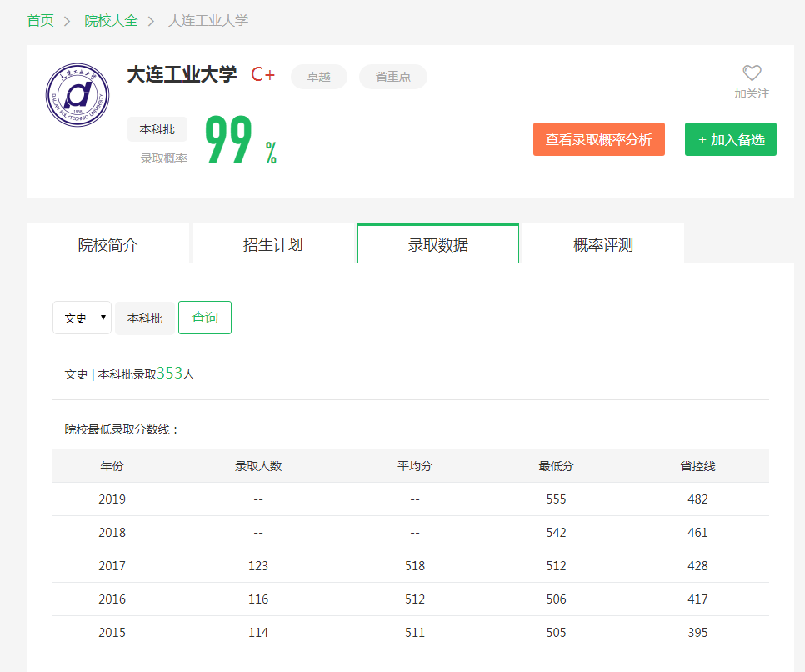The width and height of the screenshot is (805, 672).
Task: Click 大连工业大学 breadcrumb text
Action: point(208,21)
